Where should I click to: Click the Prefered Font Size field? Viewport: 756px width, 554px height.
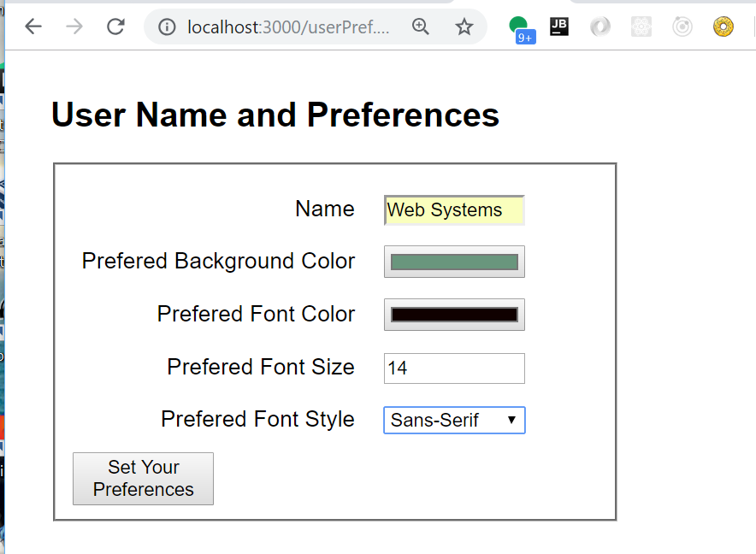coord(454,368)
